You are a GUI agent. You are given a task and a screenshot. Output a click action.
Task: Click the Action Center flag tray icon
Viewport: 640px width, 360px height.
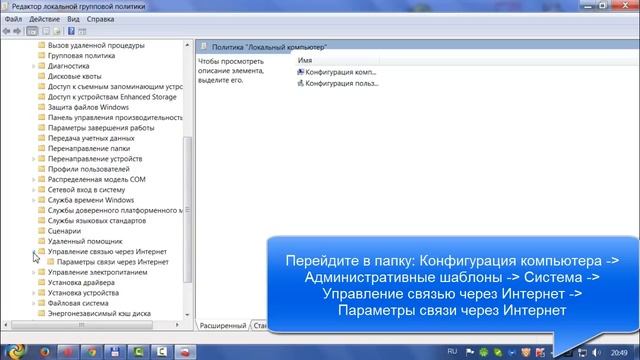pos(470,352)
